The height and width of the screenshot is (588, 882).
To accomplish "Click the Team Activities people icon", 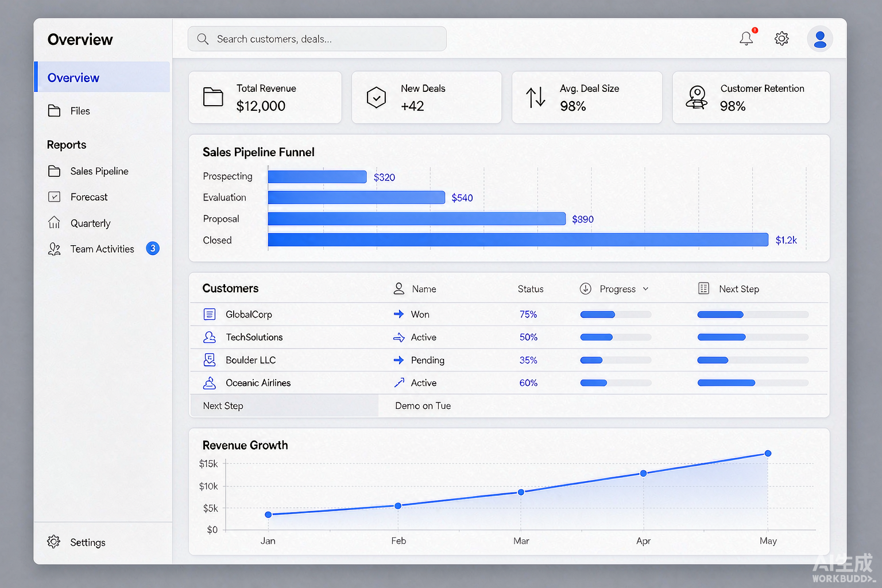I will click(55, 249).
